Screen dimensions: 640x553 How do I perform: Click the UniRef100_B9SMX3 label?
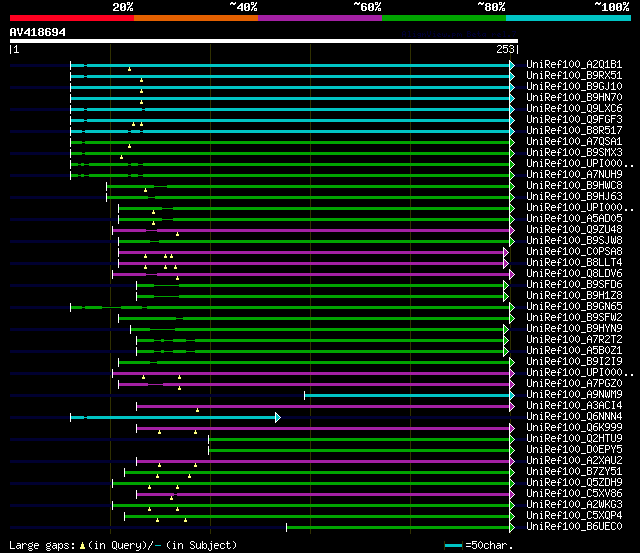point(574,153)
